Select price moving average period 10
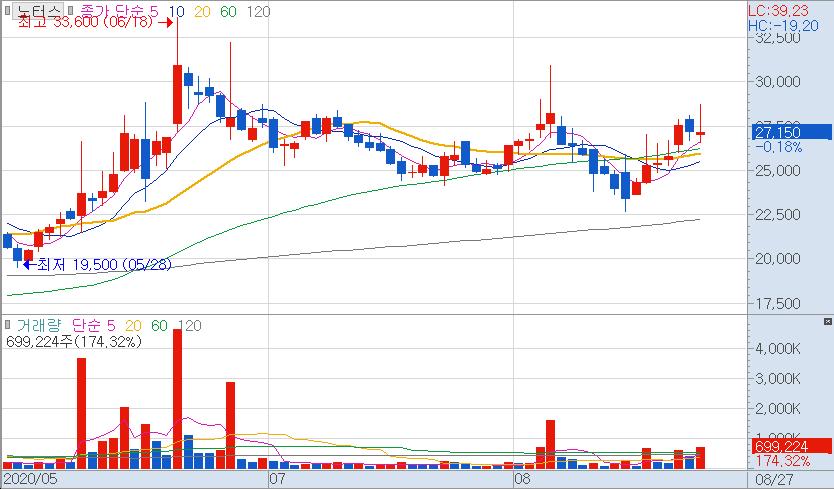The width and height of the screenshot is (834, 489). (176, 11)
